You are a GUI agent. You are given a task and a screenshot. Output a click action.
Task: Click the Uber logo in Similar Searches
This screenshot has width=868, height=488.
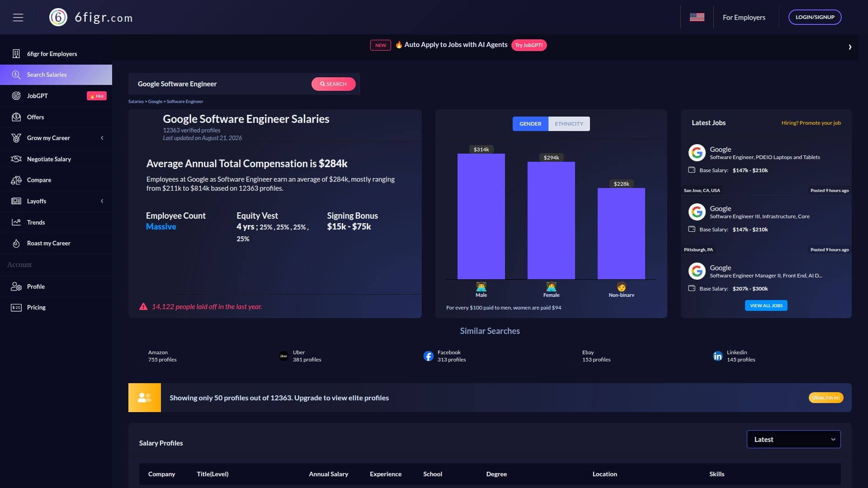point(283,356)
